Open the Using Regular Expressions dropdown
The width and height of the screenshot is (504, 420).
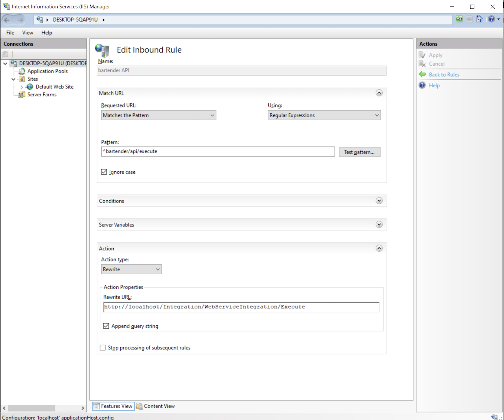pyautogui.click(x=324, y=115)
